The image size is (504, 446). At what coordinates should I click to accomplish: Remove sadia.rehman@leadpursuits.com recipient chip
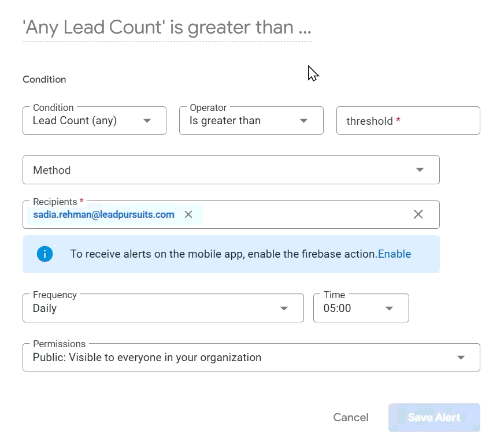[188, 214]
